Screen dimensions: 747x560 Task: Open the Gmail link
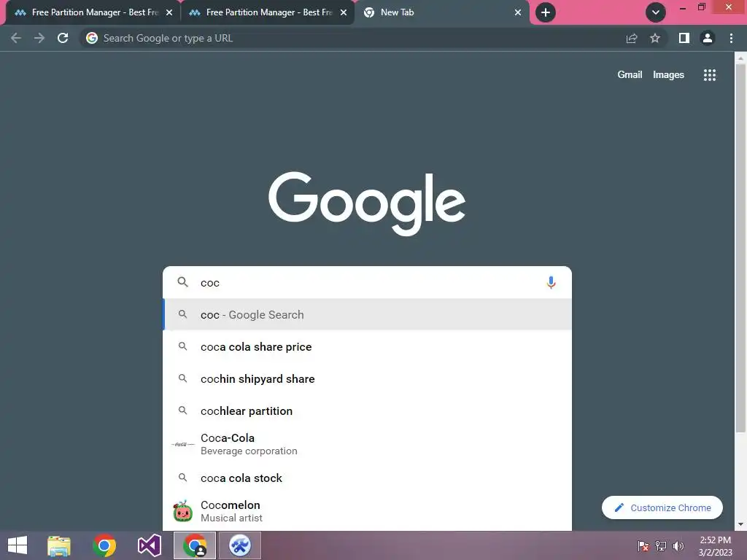coord(630,75)
